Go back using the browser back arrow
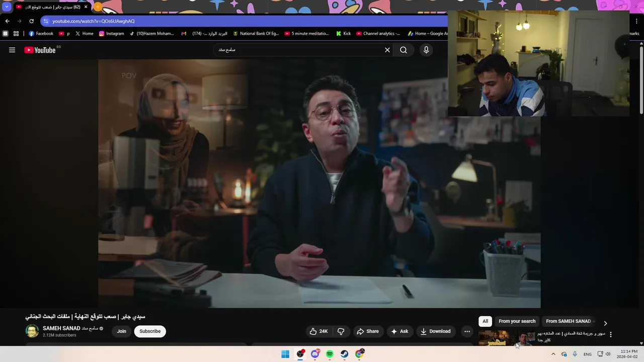Image resolution: width=644 pixels, height=362 pixels. [7, 21]
